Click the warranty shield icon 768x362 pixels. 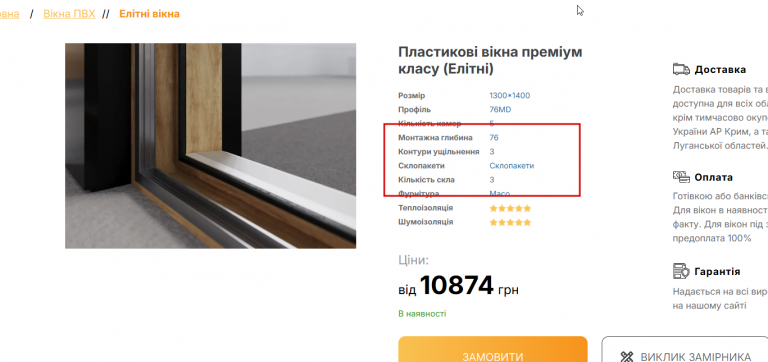[681, 270]
